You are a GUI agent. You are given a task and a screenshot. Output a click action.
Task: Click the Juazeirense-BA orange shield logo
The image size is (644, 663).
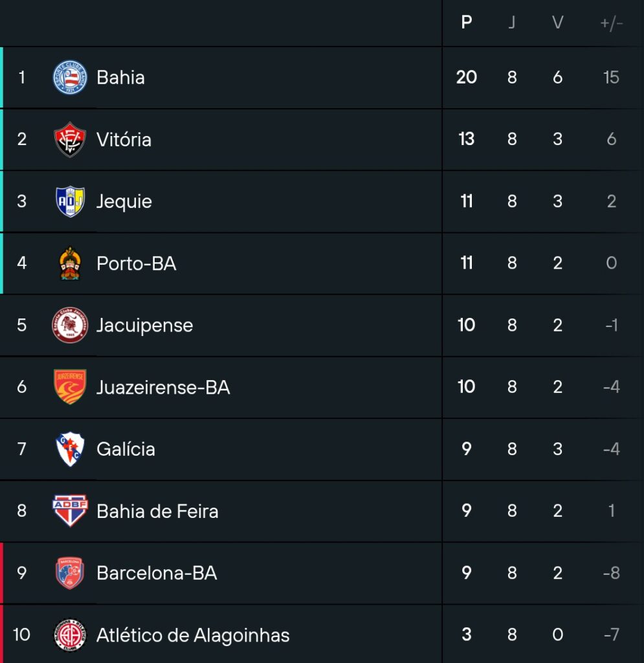click(70, 387)
